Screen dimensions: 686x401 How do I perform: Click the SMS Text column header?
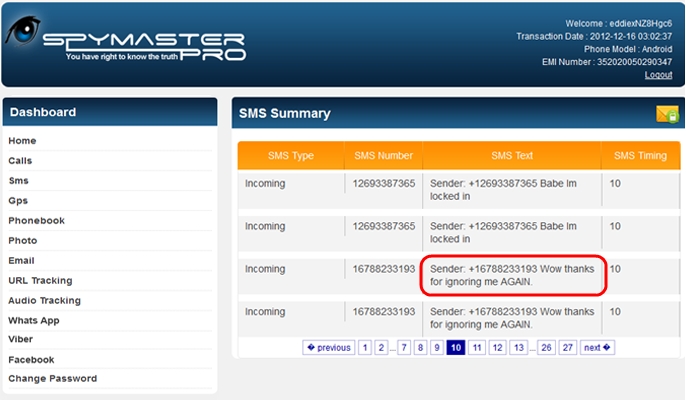tap(512, 156)
